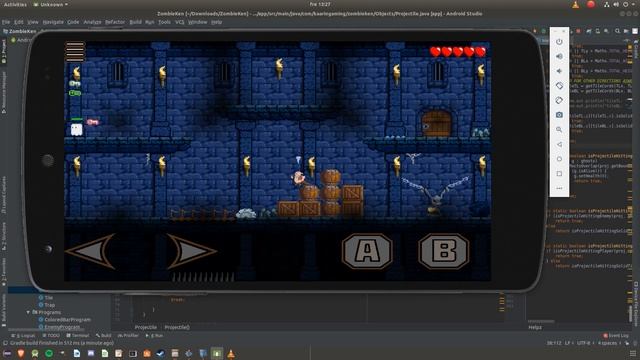Tap the emulator Home circle button
Screen dimensions: 640x360
point(559,159)
